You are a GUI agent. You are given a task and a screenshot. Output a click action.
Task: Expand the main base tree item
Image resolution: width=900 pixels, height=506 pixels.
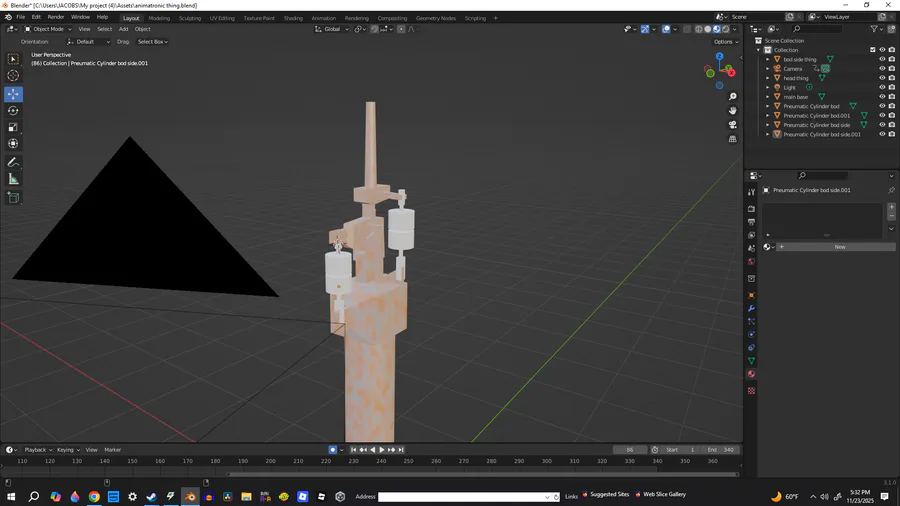point(768,97)
